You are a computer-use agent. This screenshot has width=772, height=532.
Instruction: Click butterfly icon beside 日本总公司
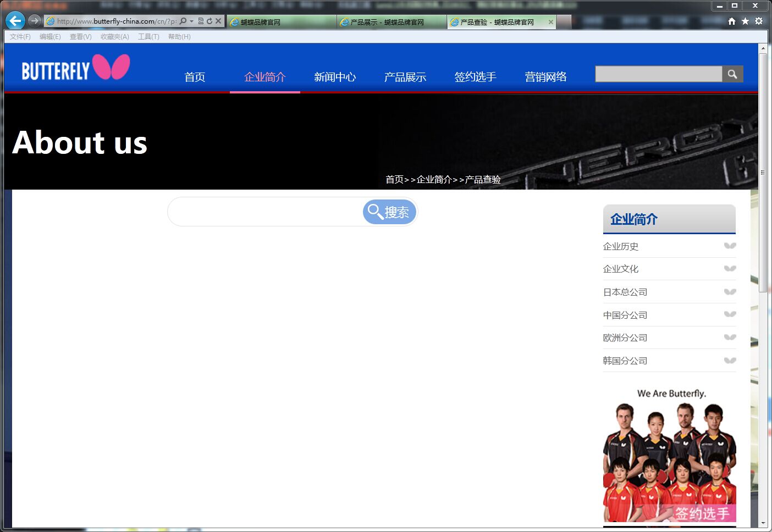(730, 291)
